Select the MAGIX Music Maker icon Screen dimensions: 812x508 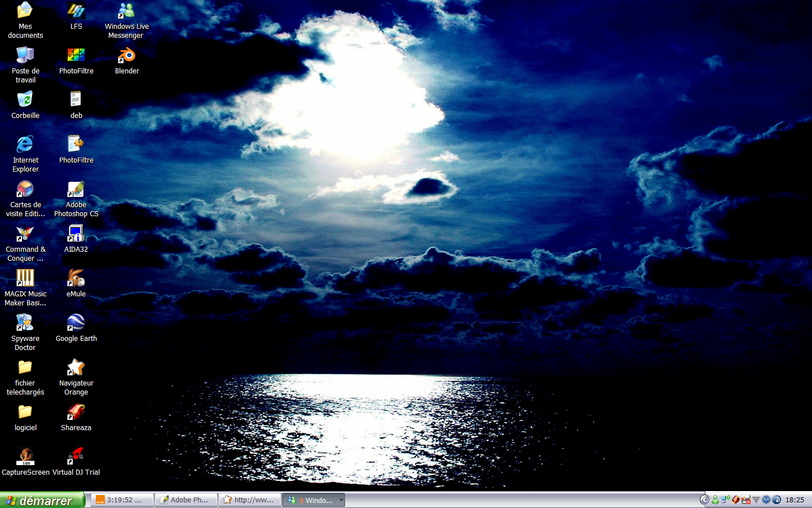pyautogui.click(x=25, y=279)
